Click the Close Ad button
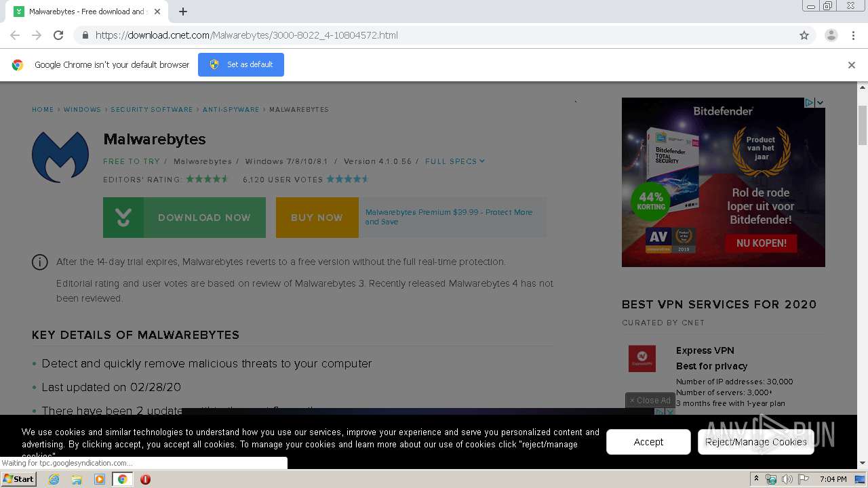The width and height of the screenshot is (868, 488). click(x=650, y=401)
